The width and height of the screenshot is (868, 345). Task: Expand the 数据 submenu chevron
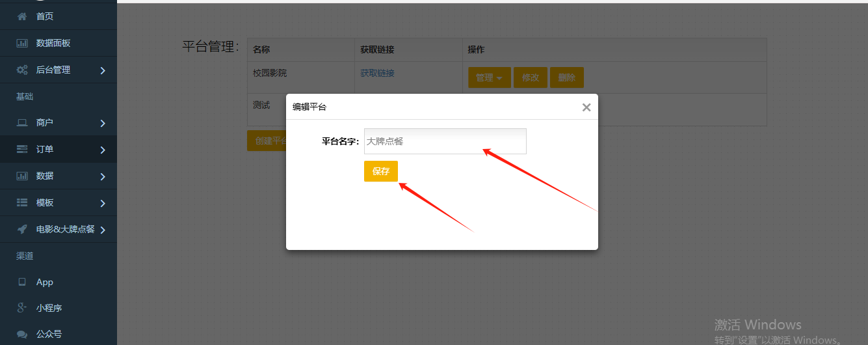tap(103, 176)
